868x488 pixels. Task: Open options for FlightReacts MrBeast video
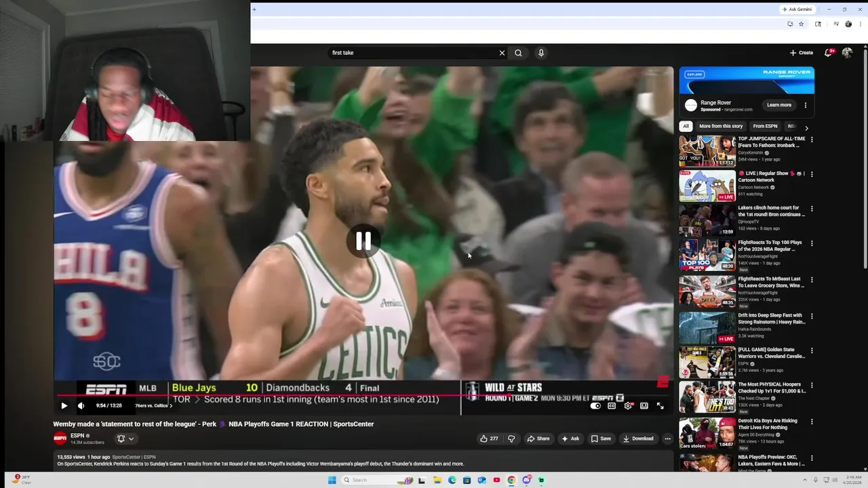coord(812,280)
